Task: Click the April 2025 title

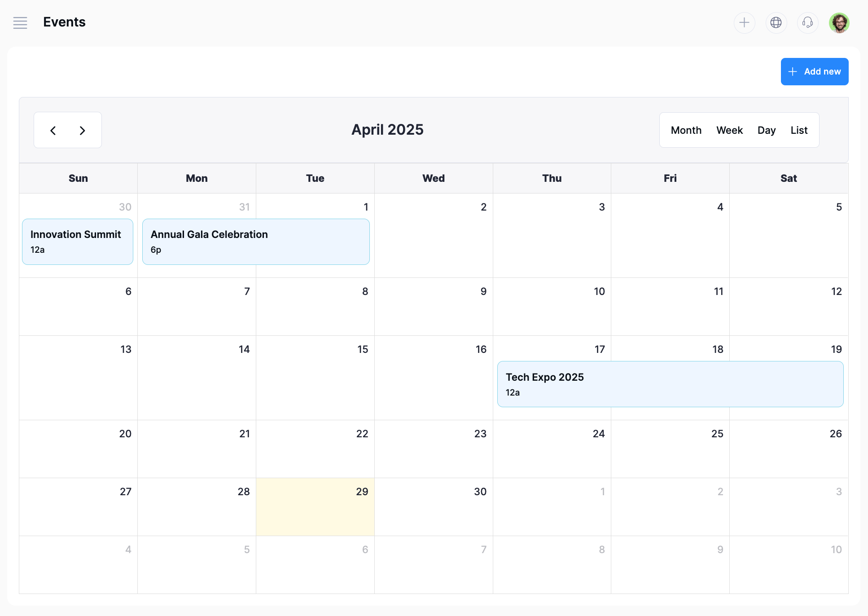Action: [x=387, y=130]
